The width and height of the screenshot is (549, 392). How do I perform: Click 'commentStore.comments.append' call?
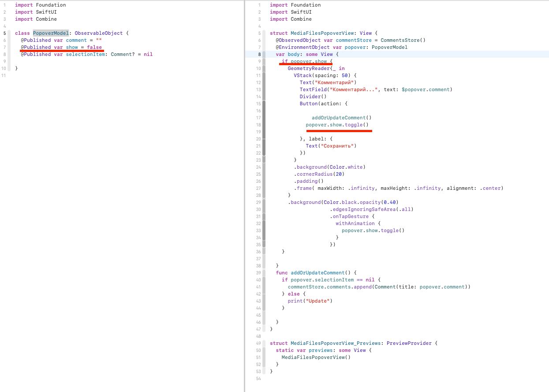330,287
